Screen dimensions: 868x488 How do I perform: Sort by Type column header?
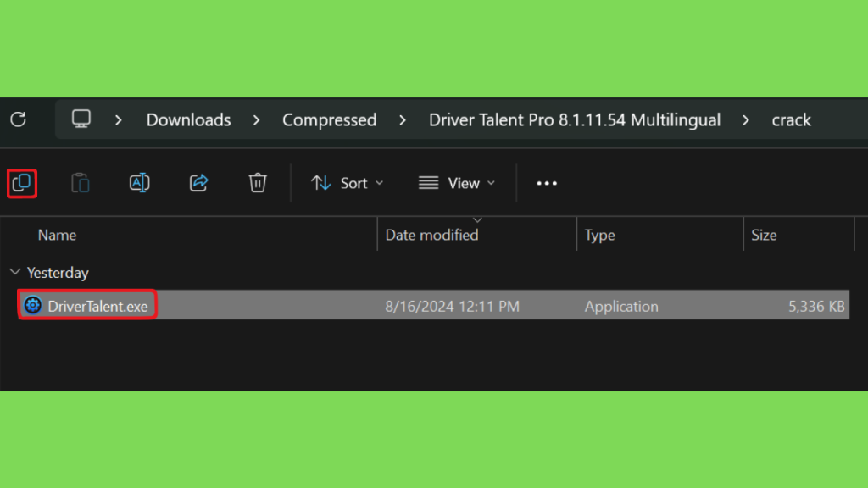tap(599, 236)
